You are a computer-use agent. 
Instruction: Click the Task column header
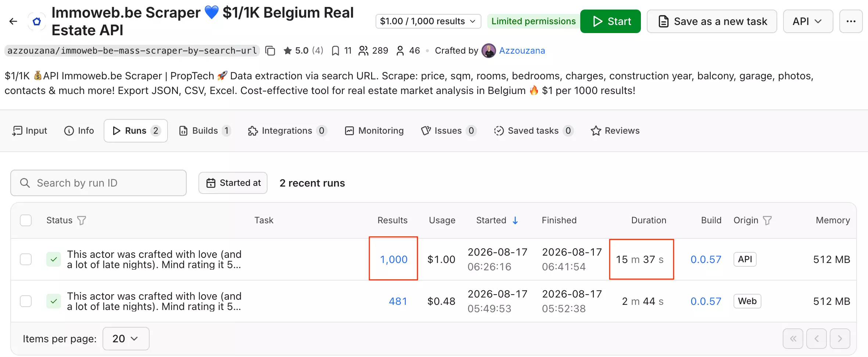coord(264,220)
